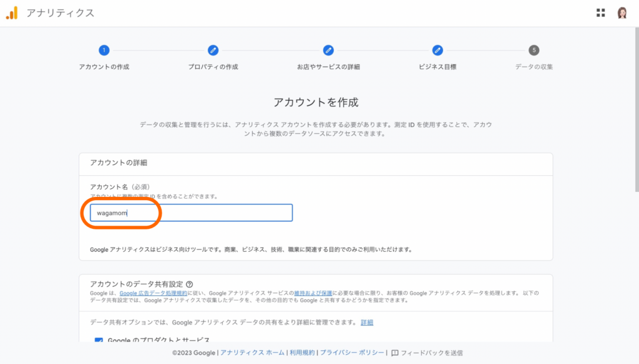The height and width of the screenshot is (364, 639).
Task: Click the 詳細 link for data sharing
Action: click(x=367, y=322)
